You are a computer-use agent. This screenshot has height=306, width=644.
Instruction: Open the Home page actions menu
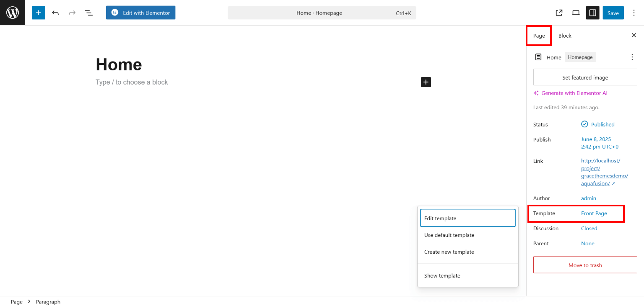[x=632, y=57]
